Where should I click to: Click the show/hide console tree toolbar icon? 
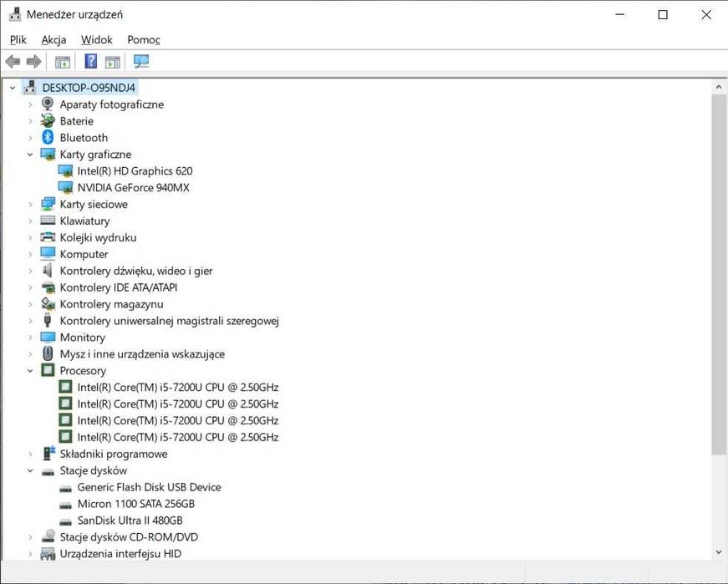coord(63,62)
